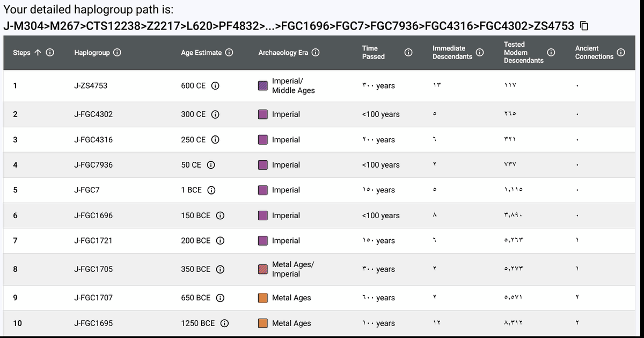Click the Immediate Descendants column header
The image size is (644, 338).
pyautogui.click(x=452, y=52)
